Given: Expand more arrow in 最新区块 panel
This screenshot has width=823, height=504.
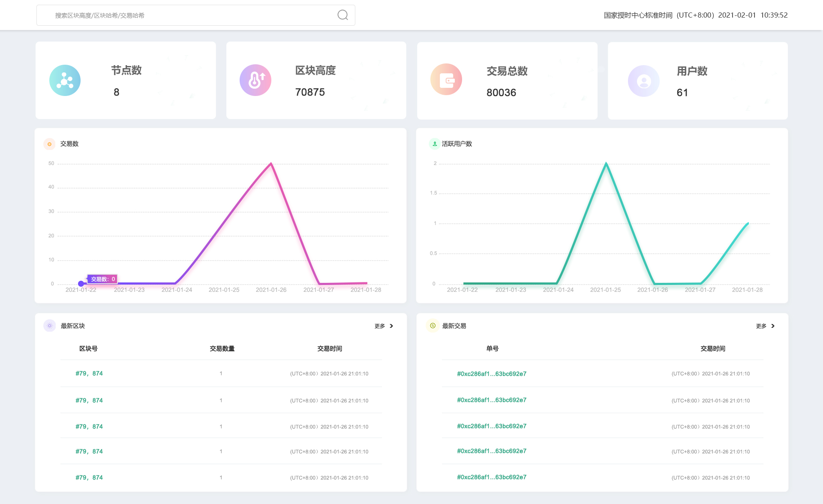Looking at the screenshot, I should point(391,326).
